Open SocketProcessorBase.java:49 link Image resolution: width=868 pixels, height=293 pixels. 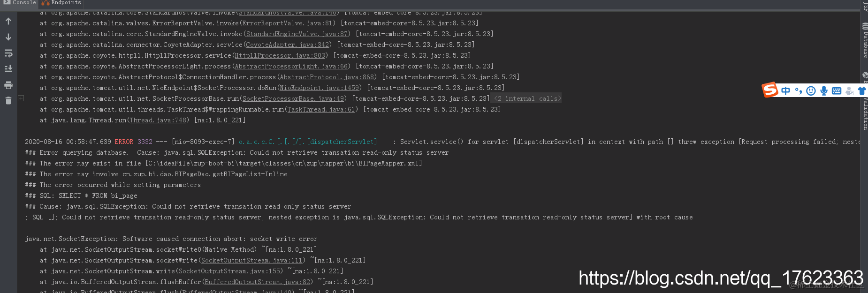coord(293,98)
